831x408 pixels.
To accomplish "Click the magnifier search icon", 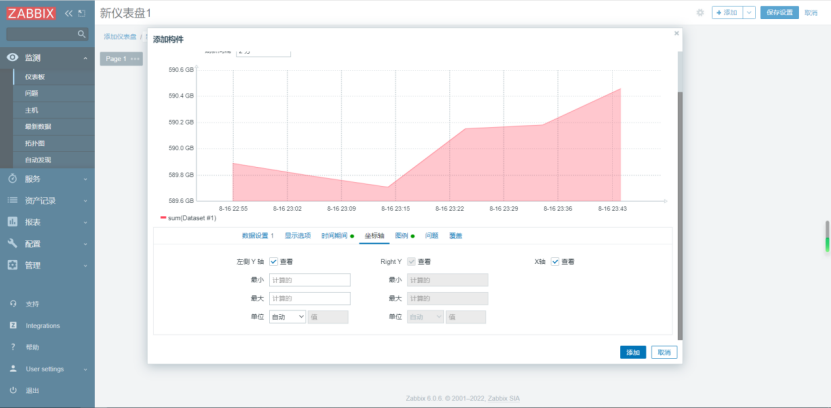I will 82,34.
